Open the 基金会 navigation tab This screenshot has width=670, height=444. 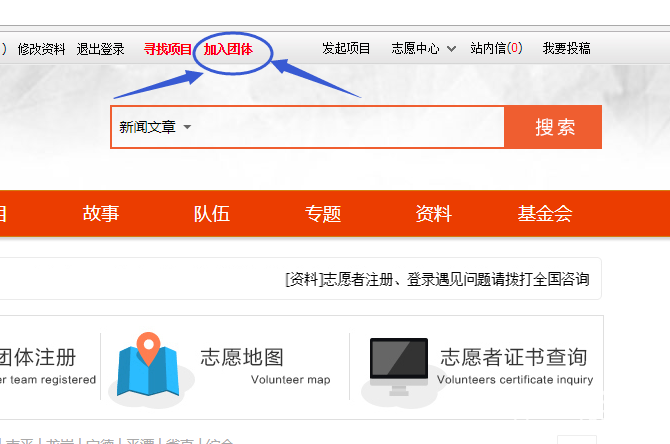tap(545, 213)
